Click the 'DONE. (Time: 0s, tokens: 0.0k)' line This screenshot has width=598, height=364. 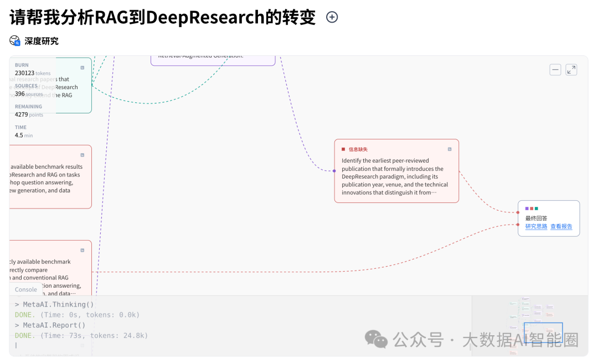77,315
